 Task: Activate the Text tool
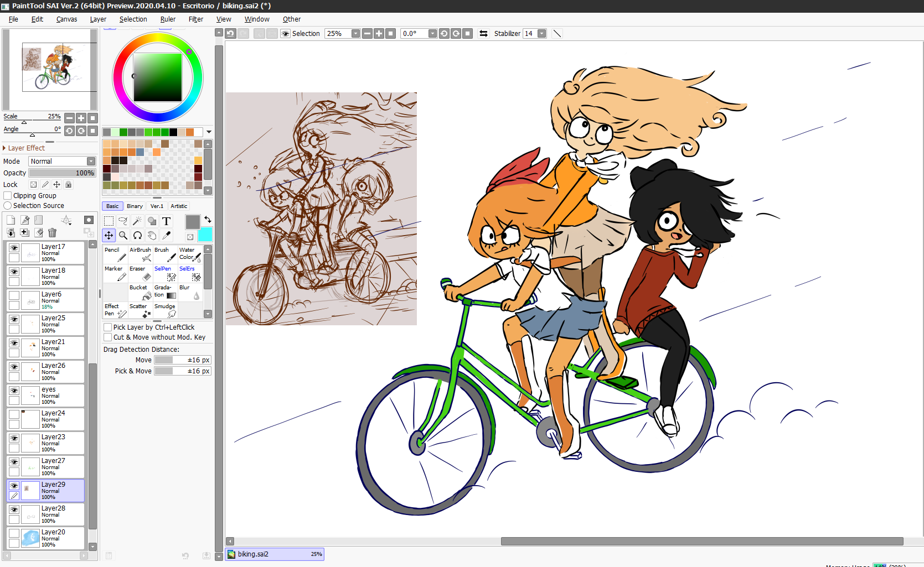[166, 221]
